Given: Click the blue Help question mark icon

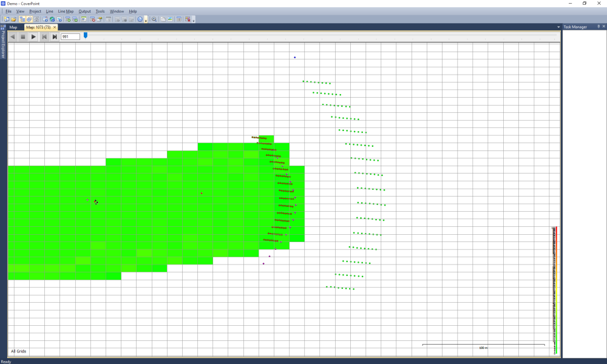Looking at the screenshot, I should click(140, 19).
